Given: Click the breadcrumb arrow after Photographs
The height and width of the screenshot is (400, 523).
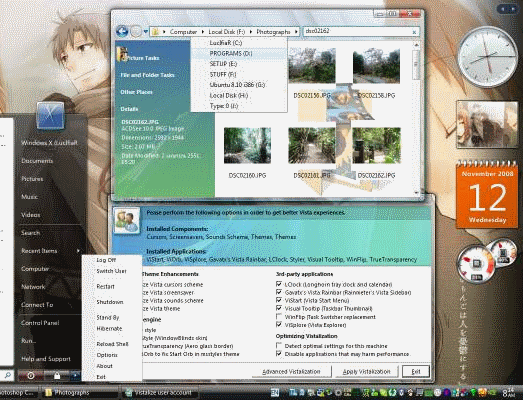Looking at the screenshot, I should (296, 32).
